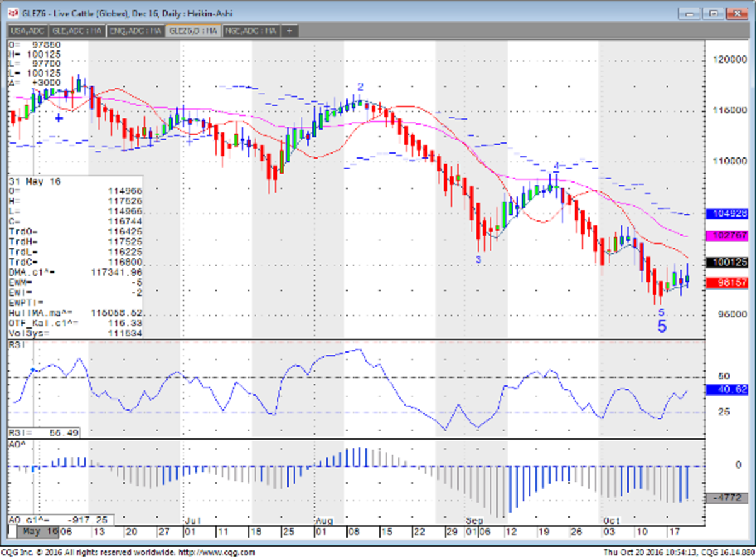Click the Elliott wave 3 marker

pyautogui.click(x=478, y=259)
